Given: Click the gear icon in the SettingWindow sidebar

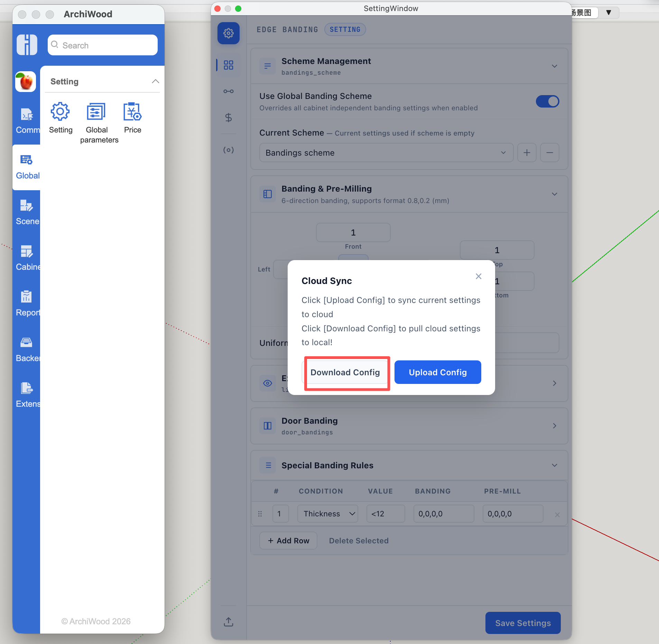Looking at the screenshot, I should click(228, 33).
